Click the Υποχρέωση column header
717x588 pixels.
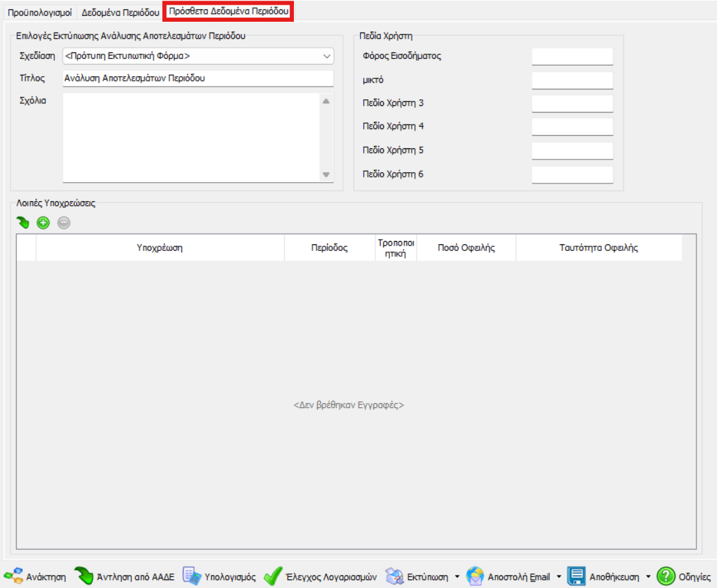(160, 248)
